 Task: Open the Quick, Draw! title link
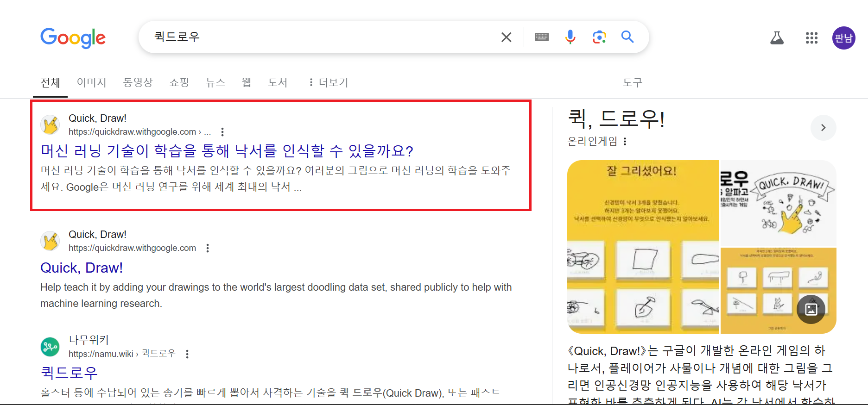(82, 268)
